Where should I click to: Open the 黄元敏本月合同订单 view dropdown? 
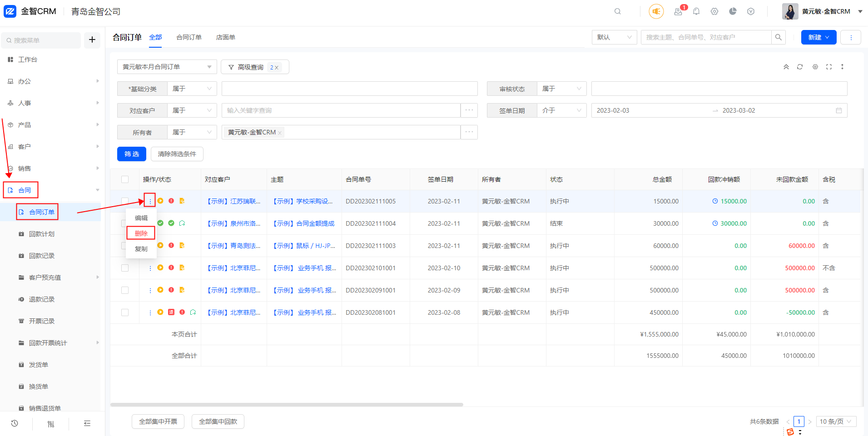[x=167, y=67]
